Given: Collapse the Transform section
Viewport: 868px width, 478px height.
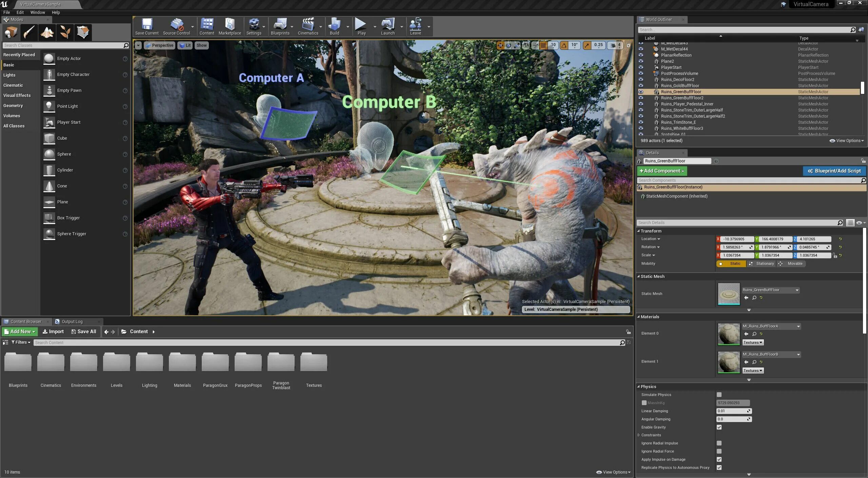Looking at the screenshot, I should [x=639, y=231].
